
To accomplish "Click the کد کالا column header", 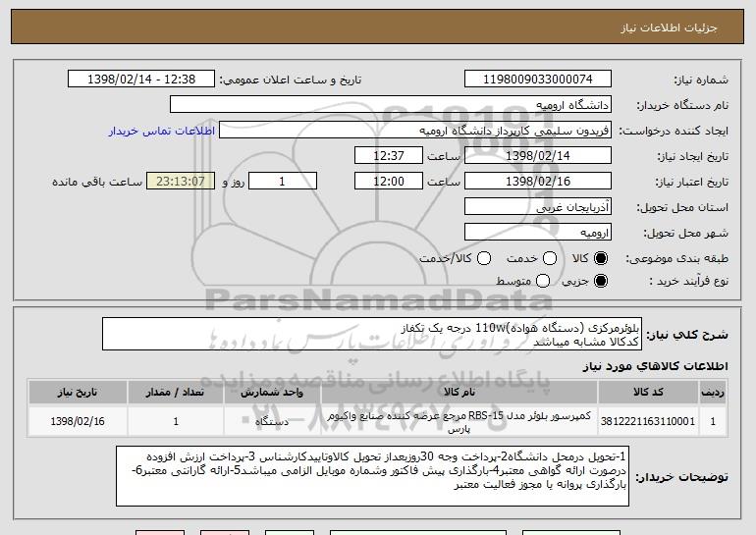I will [648, 393].
